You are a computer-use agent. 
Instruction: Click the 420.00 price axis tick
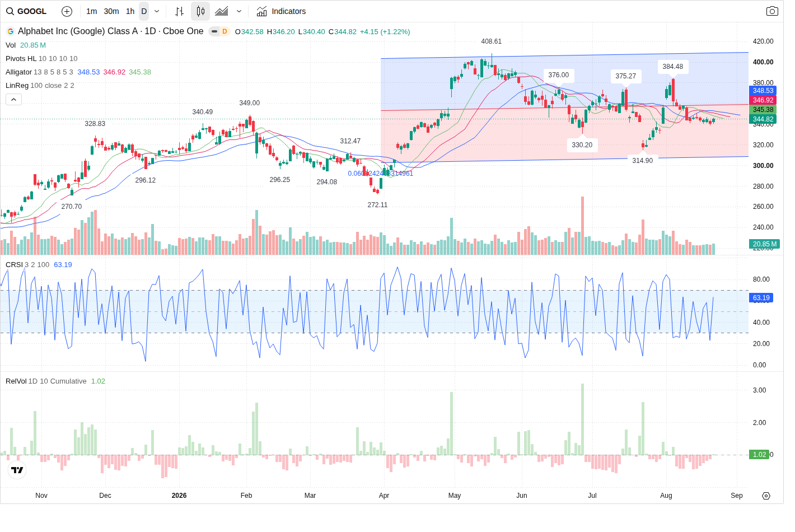point(763,41)
